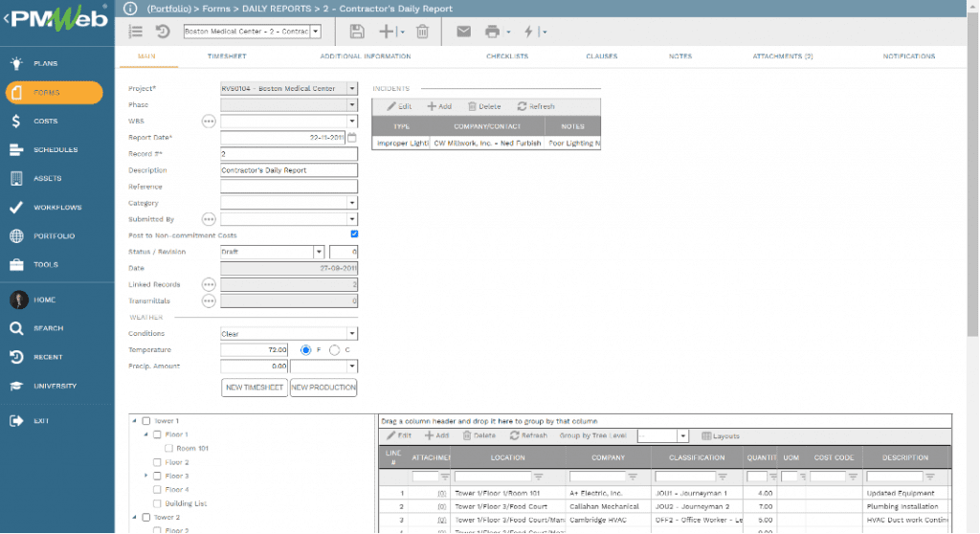
Task: Click the ellipsis button next to Transmittals
Action: click(x=209, y=300)
